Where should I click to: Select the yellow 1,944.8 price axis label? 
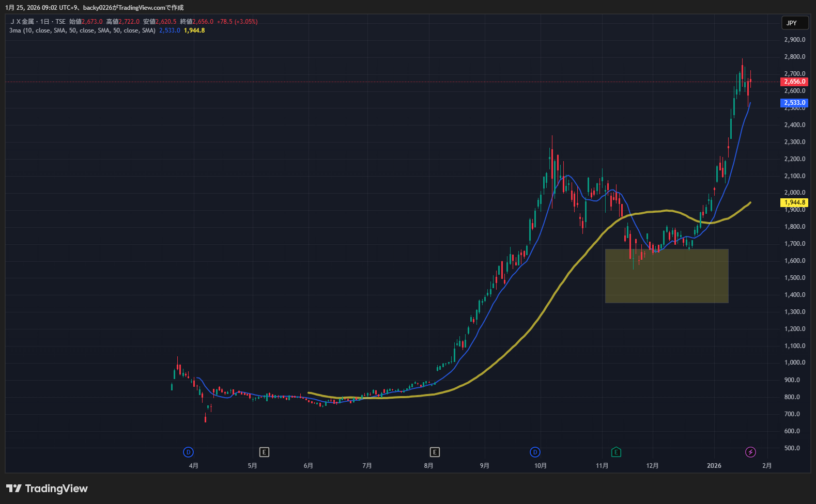[x=794, y=203]
